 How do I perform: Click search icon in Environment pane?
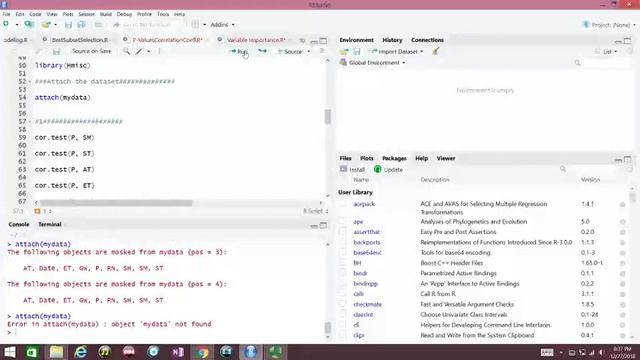click(577, 63)
